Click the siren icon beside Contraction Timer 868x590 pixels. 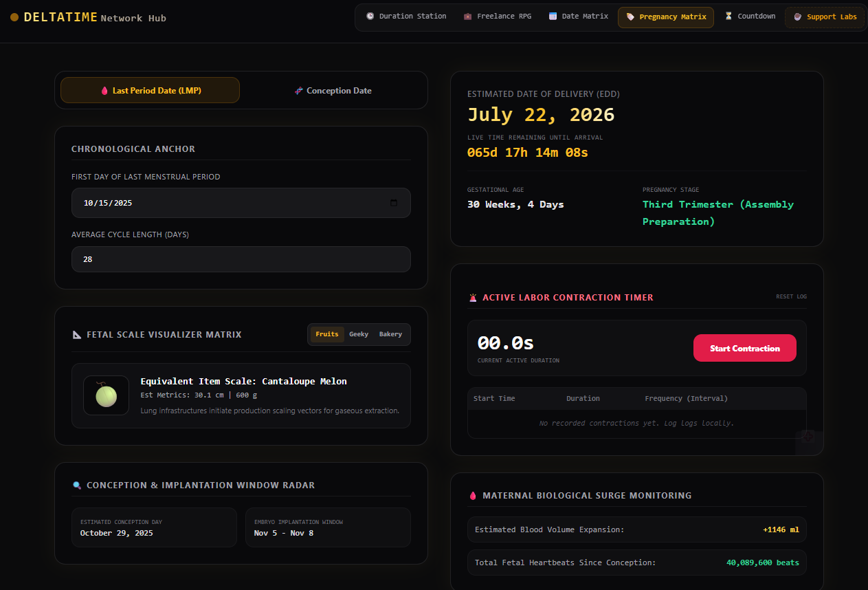[473, 298]
